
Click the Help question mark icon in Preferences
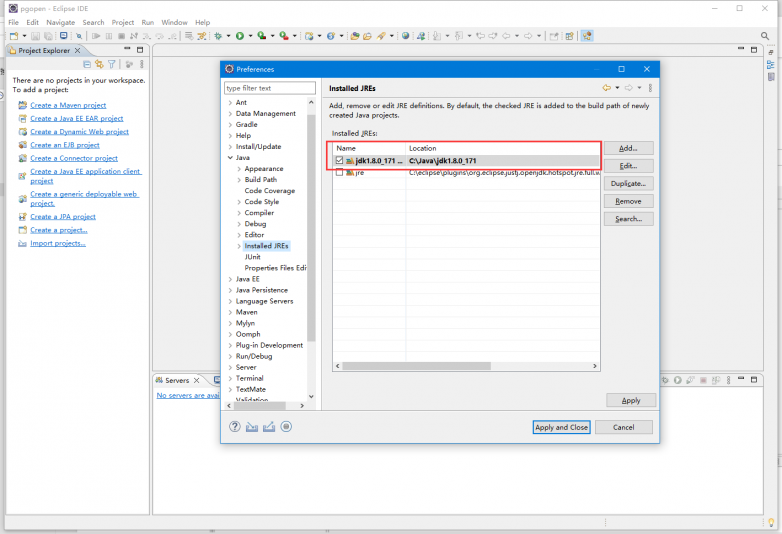(x=235, y=427)
